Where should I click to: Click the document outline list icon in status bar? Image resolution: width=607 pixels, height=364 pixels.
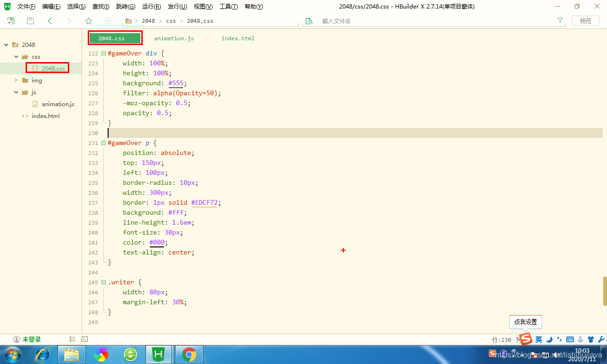pos(73,339)
